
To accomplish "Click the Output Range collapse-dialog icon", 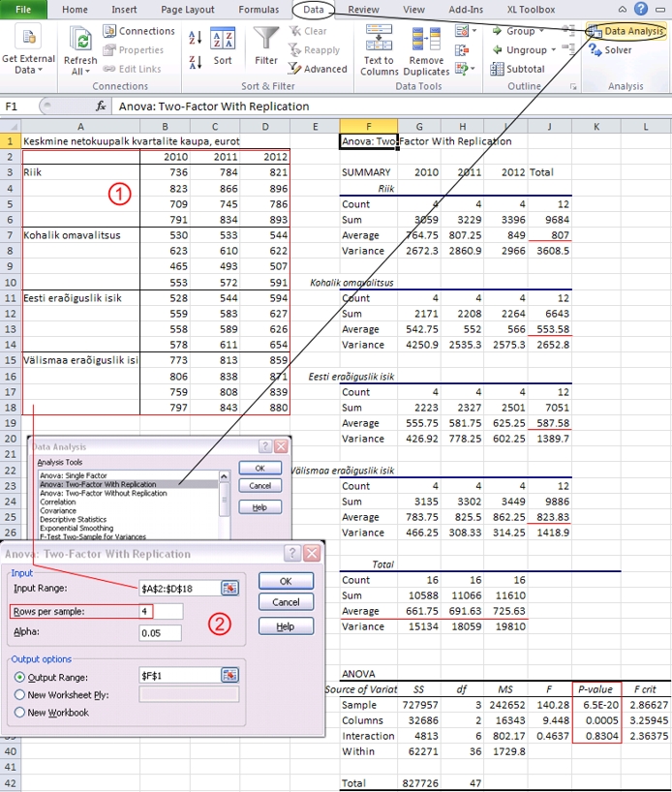I will pyautogui.click(x=229, y=675).
